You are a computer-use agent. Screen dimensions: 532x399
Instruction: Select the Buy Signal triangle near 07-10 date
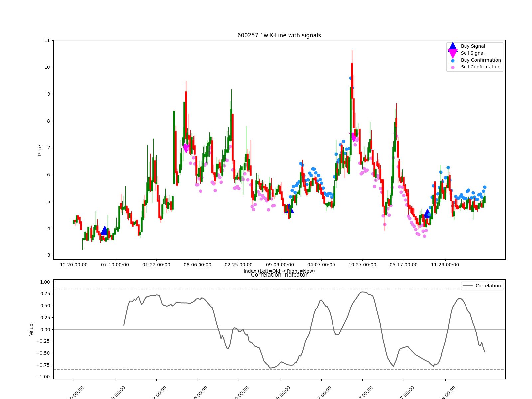point(104,230)
